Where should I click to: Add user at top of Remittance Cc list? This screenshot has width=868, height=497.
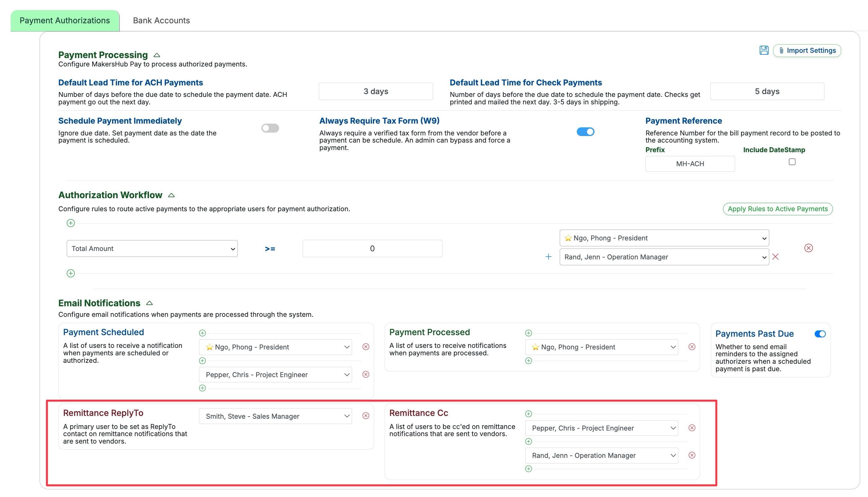point(528,414)
